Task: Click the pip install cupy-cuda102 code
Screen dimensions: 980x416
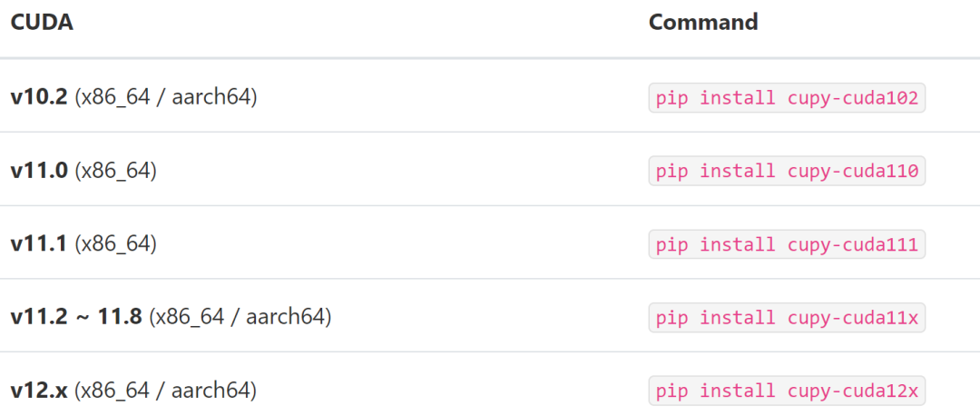Action: 787,98
